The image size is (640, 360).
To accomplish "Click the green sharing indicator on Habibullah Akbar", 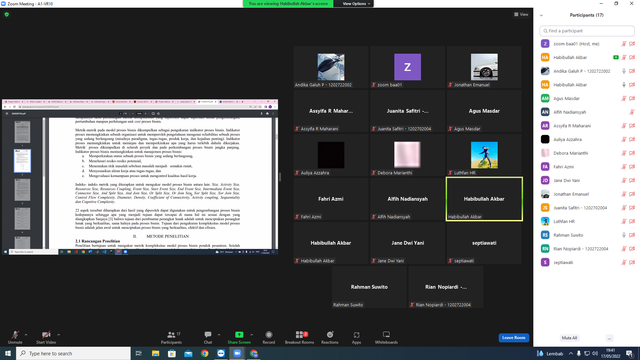I will (616, 58).
